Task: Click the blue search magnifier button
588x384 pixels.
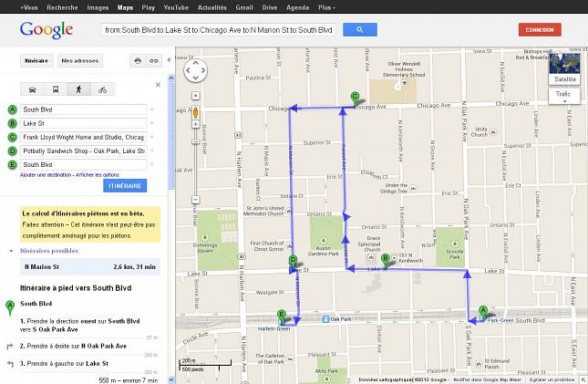Action: point(360,30)
